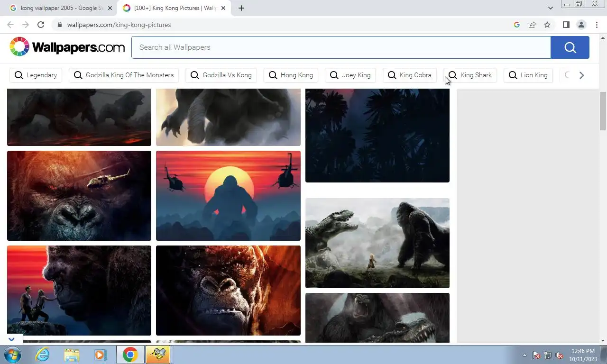Open the Kong silhouette sunset wallpaper

tap(228, 196)
